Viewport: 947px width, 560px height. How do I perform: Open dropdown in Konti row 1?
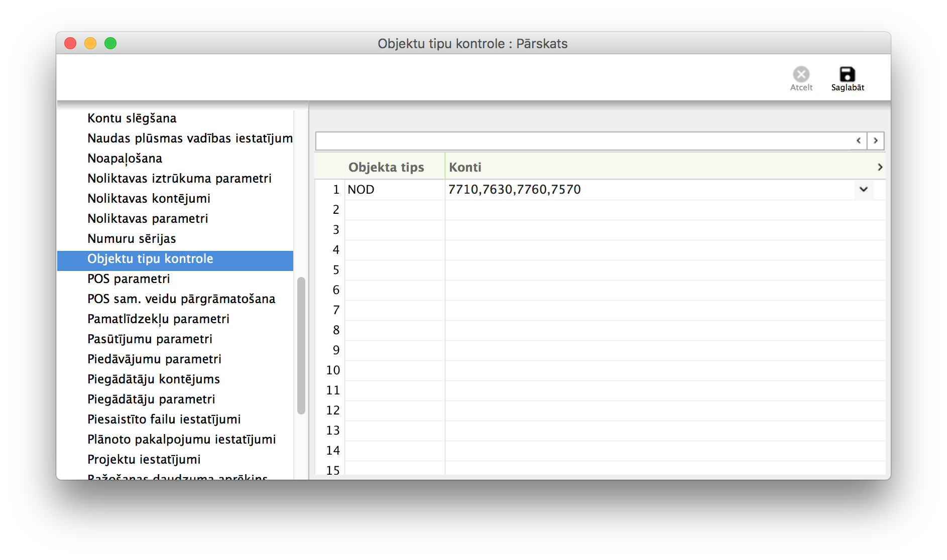click(x=864, y=189)
